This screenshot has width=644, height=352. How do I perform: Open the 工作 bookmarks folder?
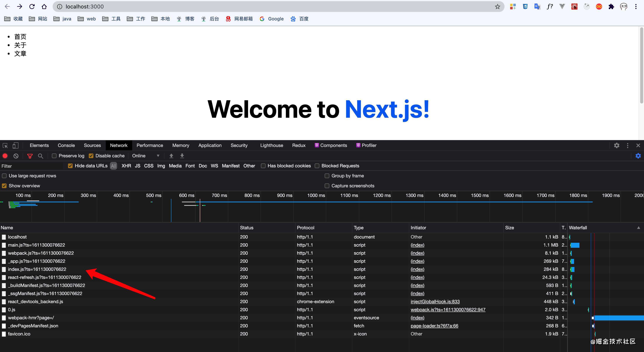click(x=136, y=19)
